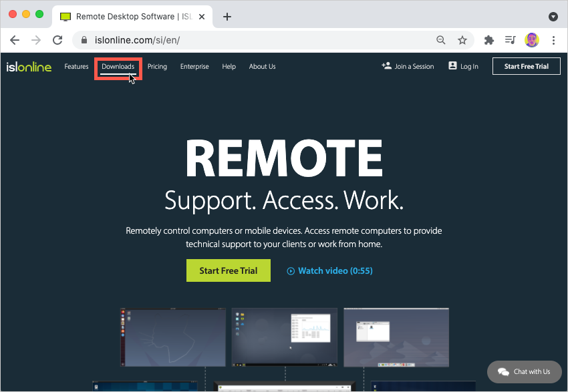Image resolution: width=568 pixels, height=392 pixels.
Task: Click the Start Free Trial button
Action: [526, 66]
